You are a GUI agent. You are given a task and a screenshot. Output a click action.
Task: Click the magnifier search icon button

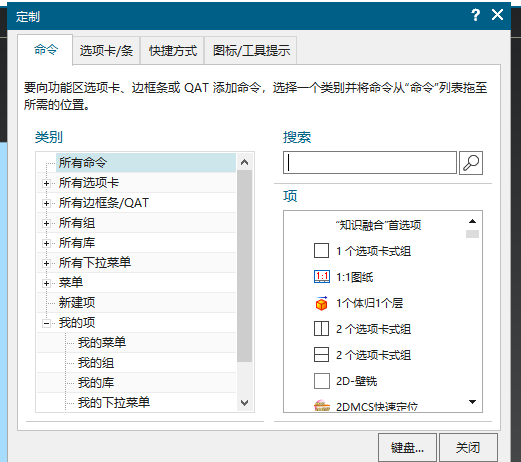471,163
